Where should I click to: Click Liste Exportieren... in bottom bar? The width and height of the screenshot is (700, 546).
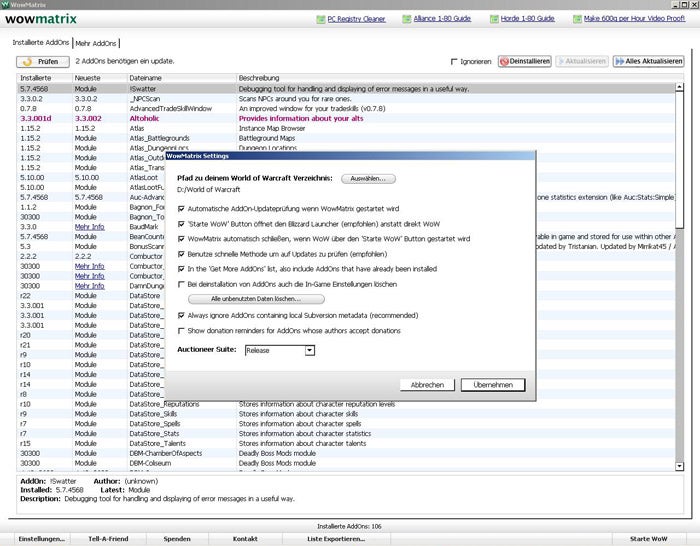[336, 539]
